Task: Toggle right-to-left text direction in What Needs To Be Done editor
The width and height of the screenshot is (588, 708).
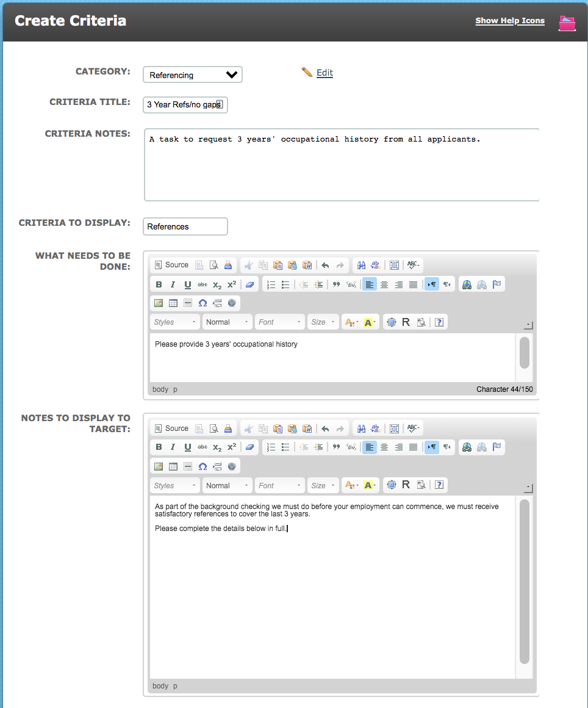Action: 446,284
